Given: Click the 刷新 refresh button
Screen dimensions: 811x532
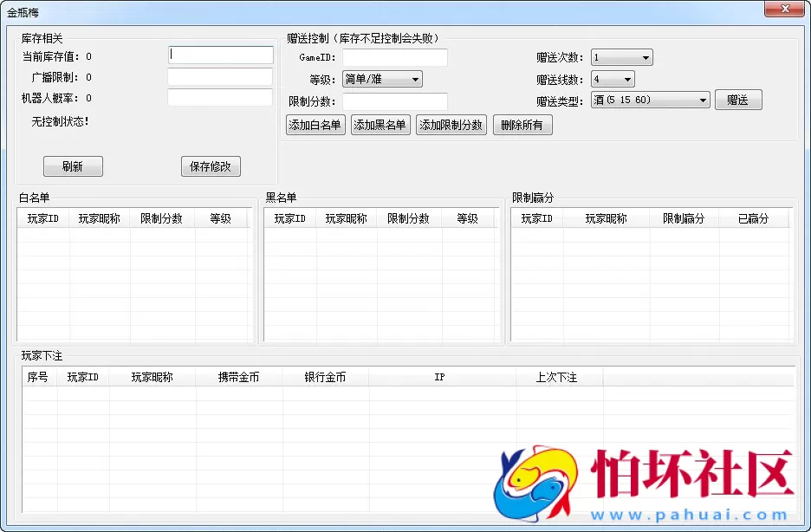Looking at the screenshot, I should [73, 166].
